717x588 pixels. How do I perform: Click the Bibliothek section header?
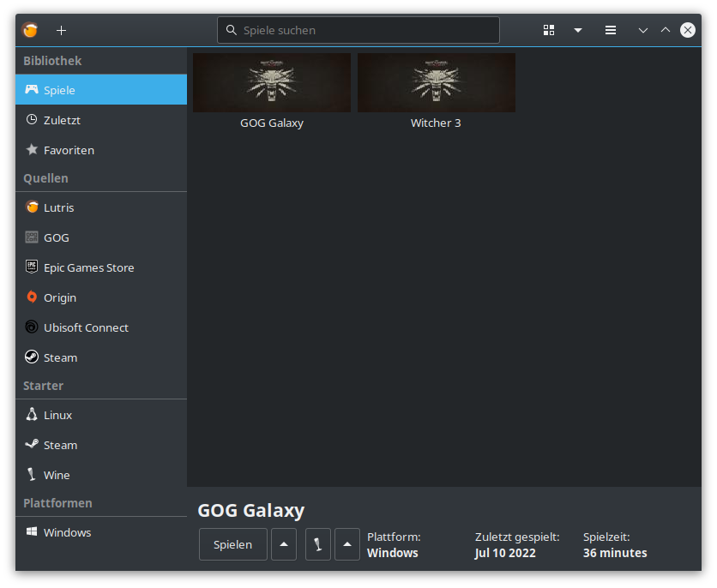point(52,61)
